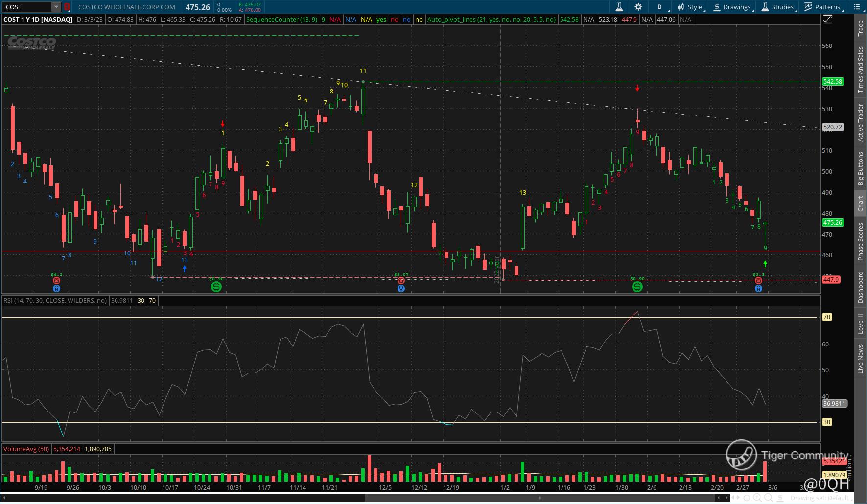Click the COST 1 Y 1D [NASDAQ] chart title
867x504 pixels.
(38, 20)
